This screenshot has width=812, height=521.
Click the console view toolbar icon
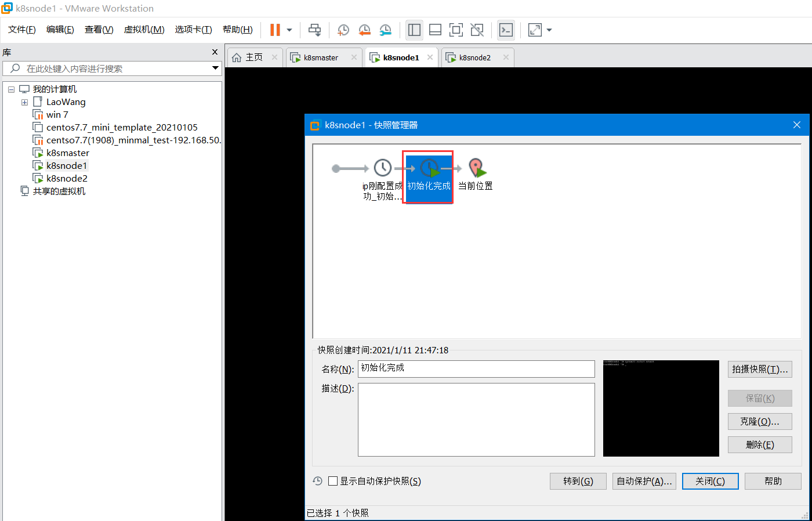click(506, 30)
